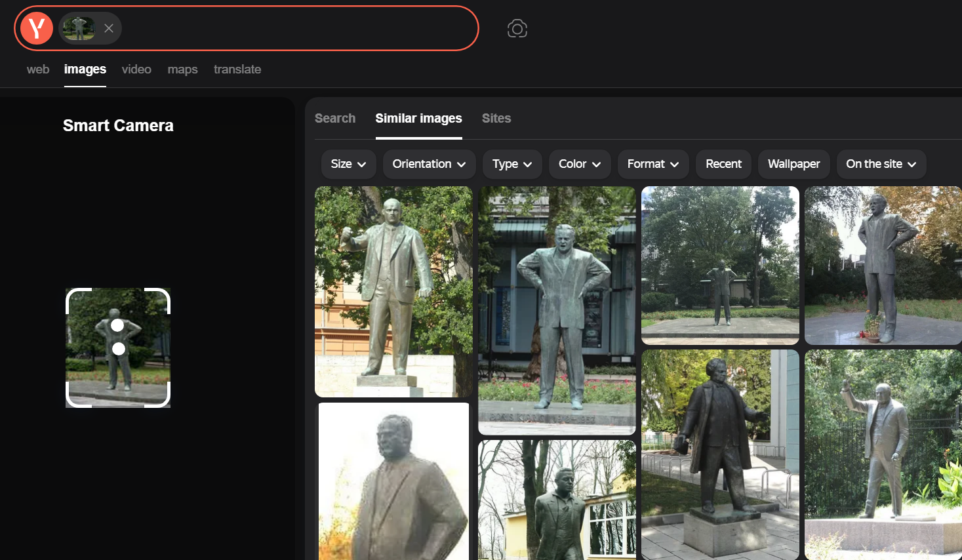Toggle the Recent filter

(723, 164)
